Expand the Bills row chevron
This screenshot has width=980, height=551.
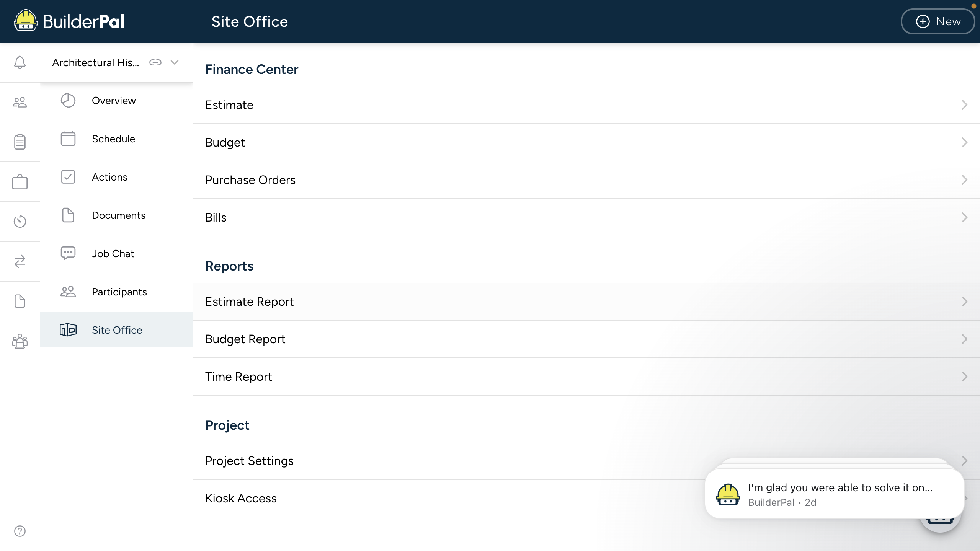point(964,217)
